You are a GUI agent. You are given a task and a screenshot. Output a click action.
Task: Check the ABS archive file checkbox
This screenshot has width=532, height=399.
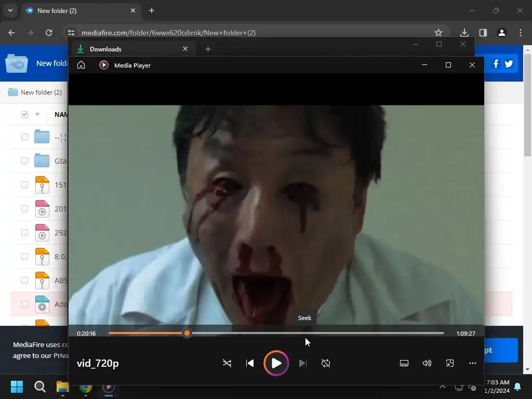[24, 280]
